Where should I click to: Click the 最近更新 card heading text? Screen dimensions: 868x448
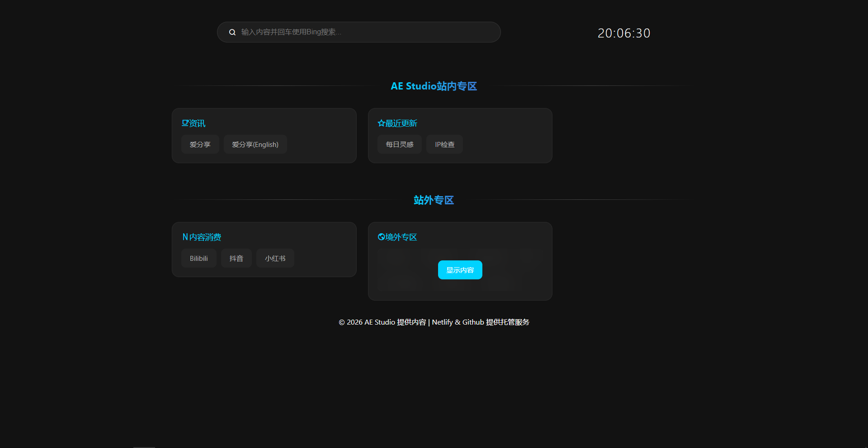(401, 123)
